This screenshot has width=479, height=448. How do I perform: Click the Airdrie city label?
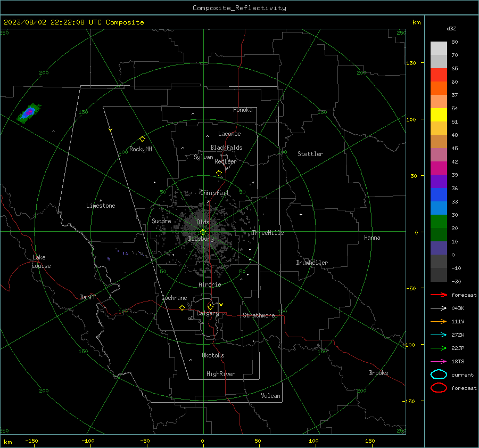click(210, 284)
